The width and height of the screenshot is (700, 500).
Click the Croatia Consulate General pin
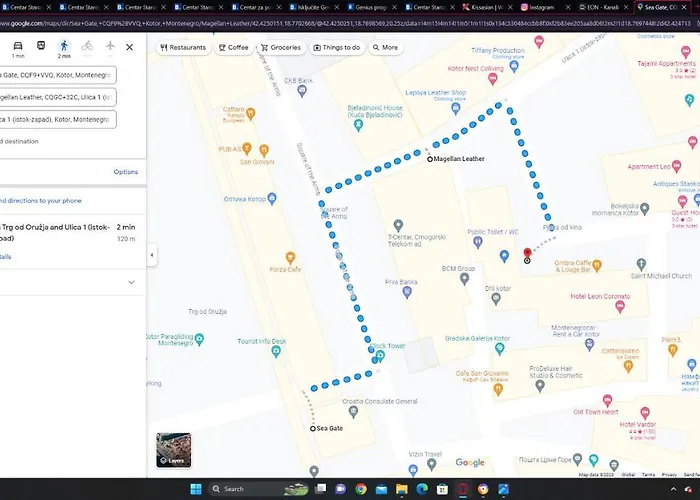click(353, 412)
